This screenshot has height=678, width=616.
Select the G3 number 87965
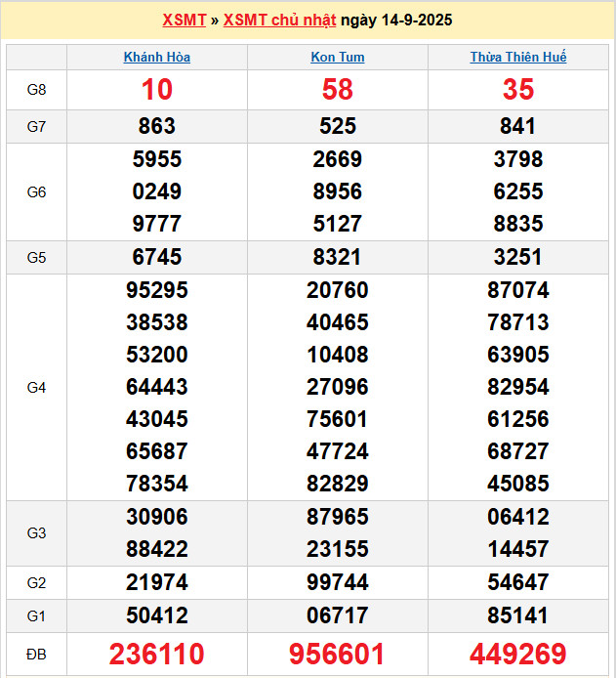click(338, 517)
